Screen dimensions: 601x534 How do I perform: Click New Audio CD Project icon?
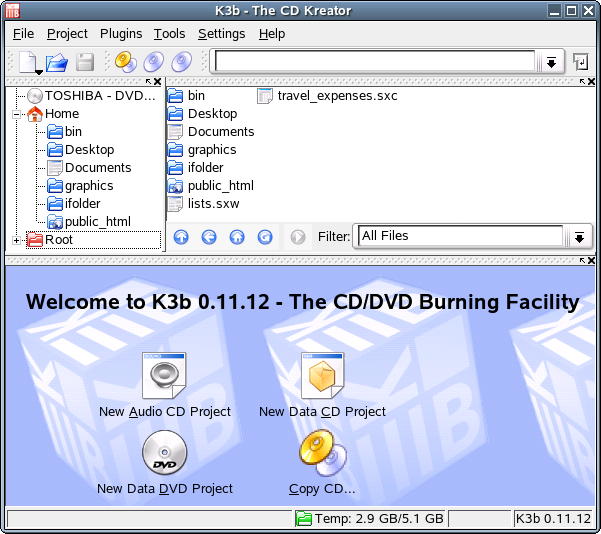tap(164, 375)
